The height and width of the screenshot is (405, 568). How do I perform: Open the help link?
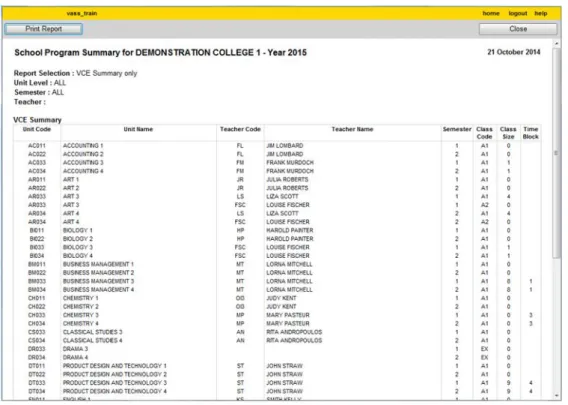click(x=541, y=13)
